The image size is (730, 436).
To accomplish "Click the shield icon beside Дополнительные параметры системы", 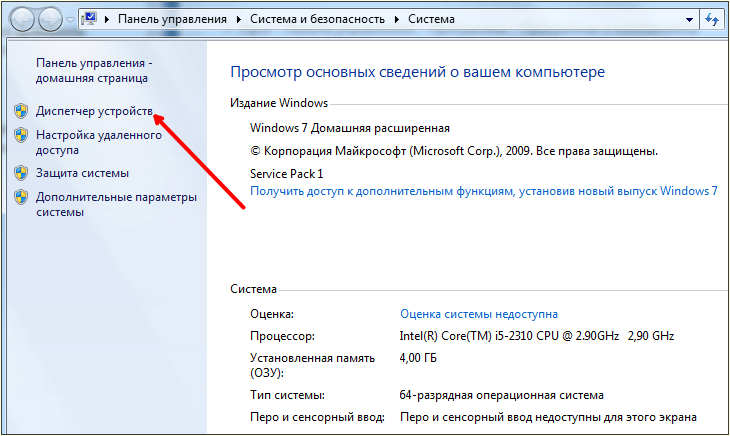I will click(x=21, y=197).
